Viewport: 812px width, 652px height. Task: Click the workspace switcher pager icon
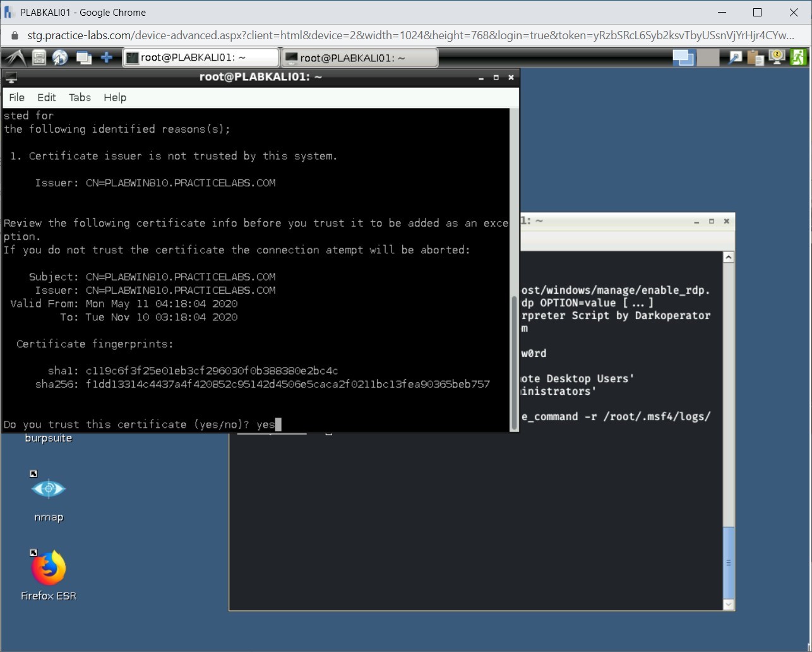83,57
